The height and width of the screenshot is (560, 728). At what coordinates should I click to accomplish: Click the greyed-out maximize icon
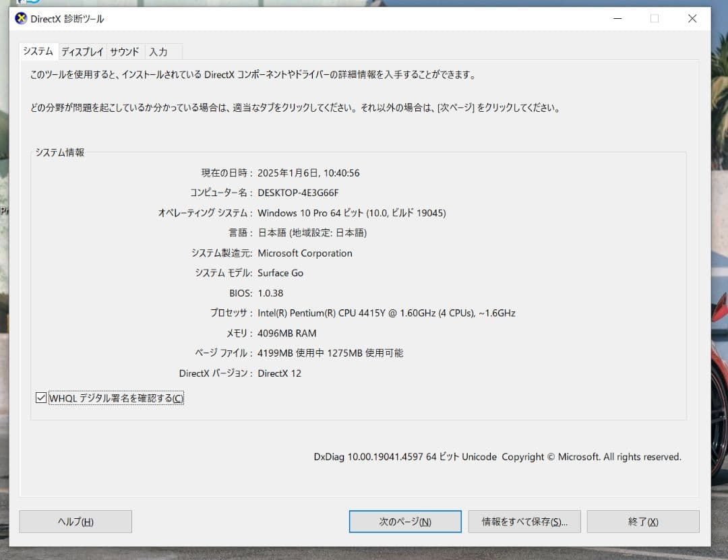tap(654, 19)
